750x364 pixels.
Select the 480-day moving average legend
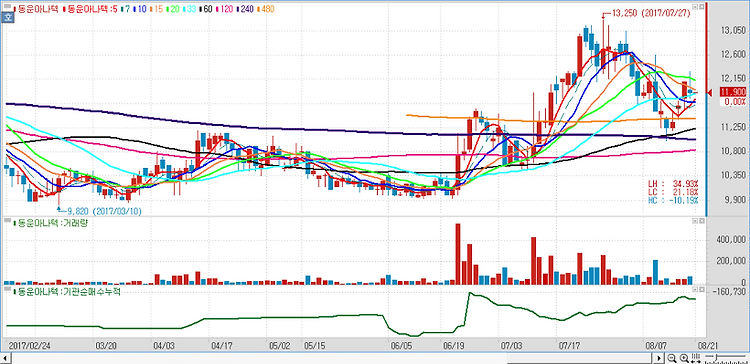265,9
